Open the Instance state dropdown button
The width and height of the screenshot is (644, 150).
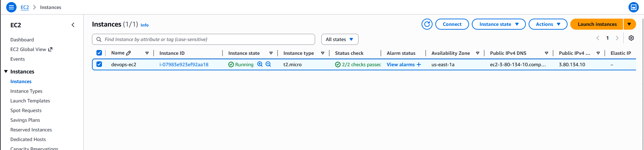[499, 24]
